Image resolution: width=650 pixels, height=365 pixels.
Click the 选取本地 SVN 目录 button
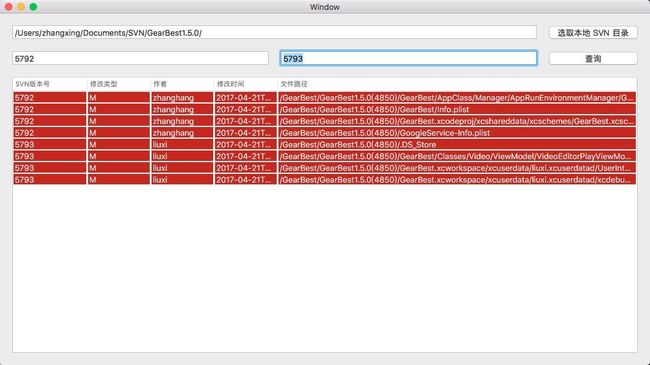click(x=593, y=33)
